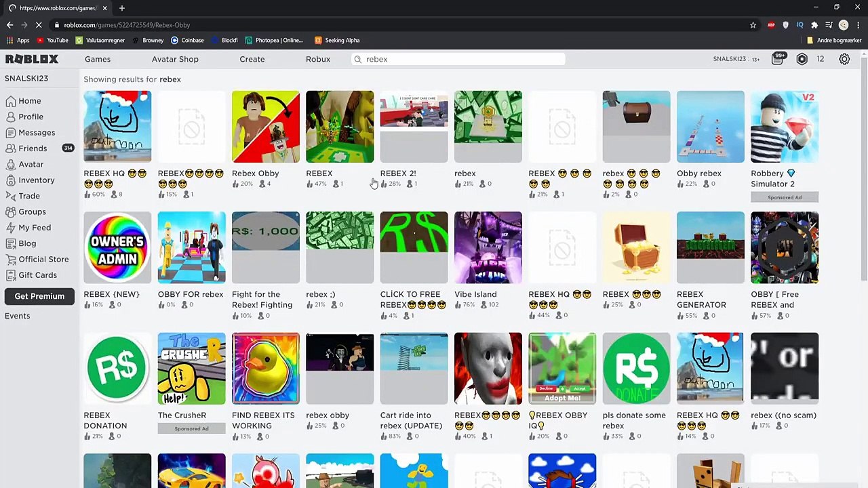868x488 pixels.
Task: Open Robux in the top nav
Action: point(318,60)
